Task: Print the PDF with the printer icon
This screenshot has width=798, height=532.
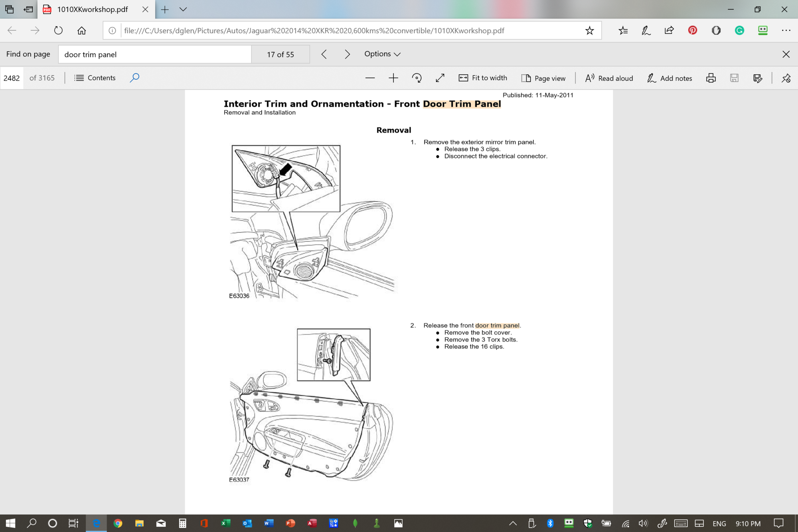Action: (x=711, y=78)
